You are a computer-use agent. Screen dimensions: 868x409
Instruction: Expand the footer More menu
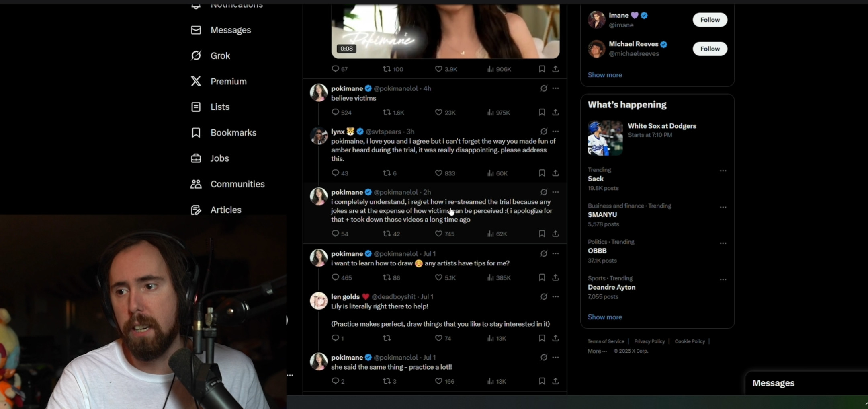coord(597,351)
